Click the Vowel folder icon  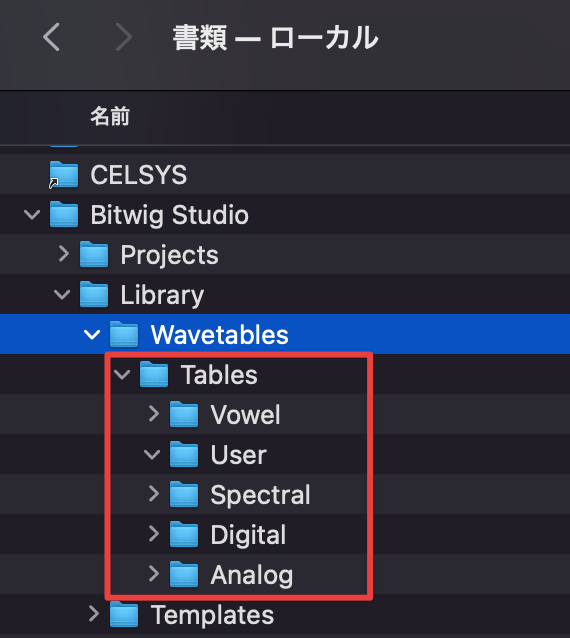184,414
